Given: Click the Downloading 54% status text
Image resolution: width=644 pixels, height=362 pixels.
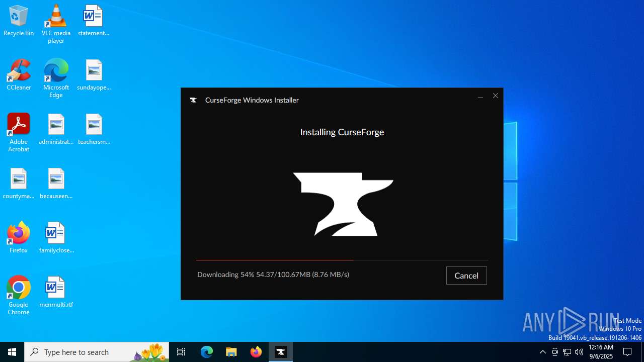Looking at the screenshot, I should click(273, 275).
